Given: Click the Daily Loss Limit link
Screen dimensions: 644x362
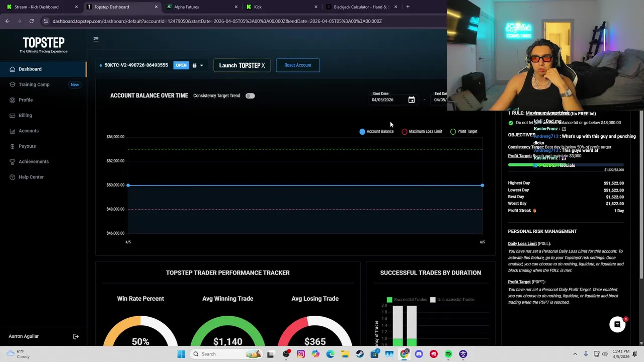Looking at the screenshot, I should [x=522, y=244].
